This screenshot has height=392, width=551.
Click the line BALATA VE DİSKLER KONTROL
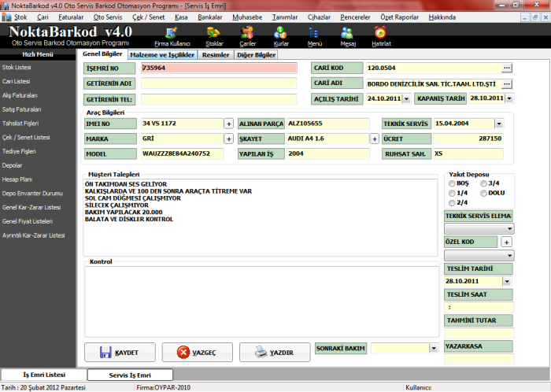point(129,219)
